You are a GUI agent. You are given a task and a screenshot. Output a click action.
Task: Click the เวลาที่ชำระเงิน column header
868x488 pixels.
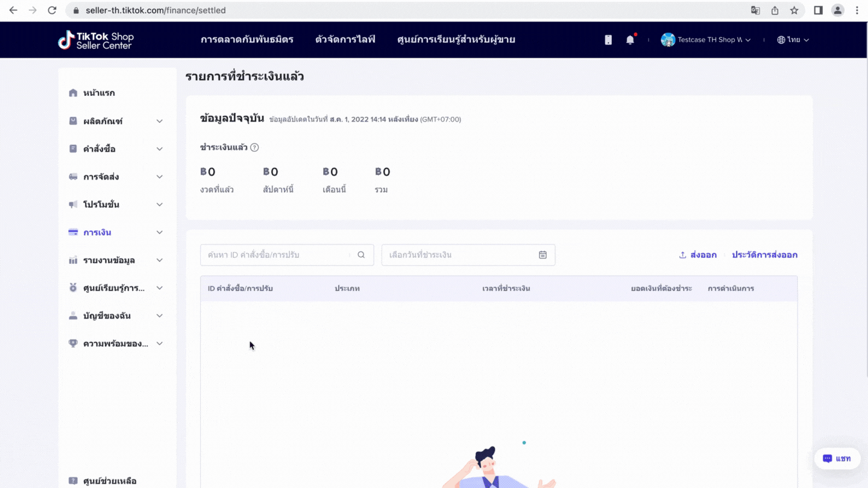tap(506, 289)
